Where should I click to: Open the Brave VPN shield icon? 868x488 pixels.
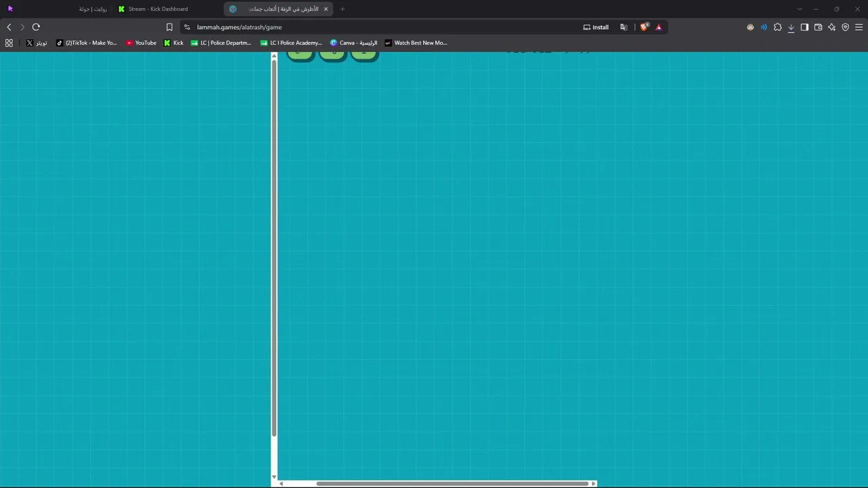click(845, 27)
